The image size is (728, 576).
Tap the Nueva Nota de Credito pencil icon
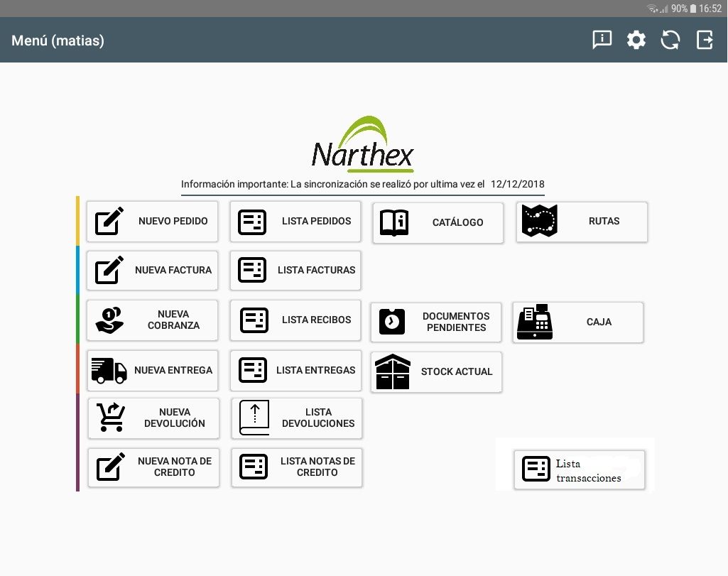[x=111, y=467]
